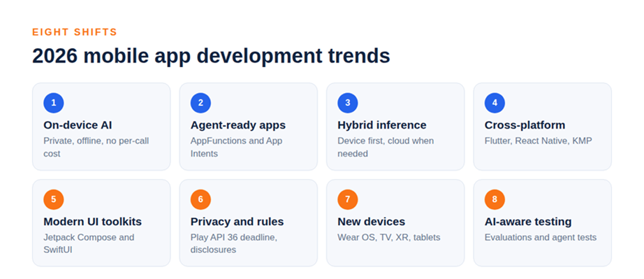Select the 'Cross-platform' card title
Screen dimensions: 644x279
[x=525, y=125]
